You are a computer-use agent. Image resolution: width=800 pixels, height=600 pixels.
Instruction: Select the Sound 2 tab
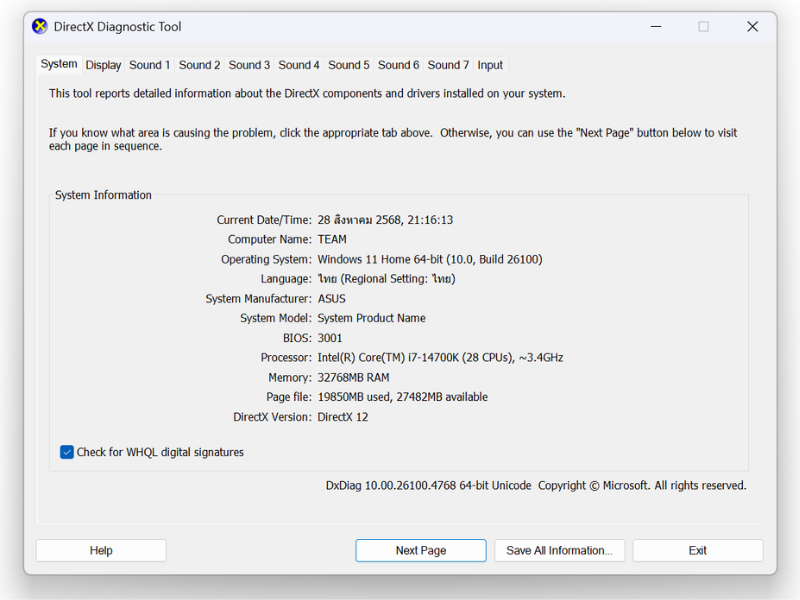[x=199, y=65]
